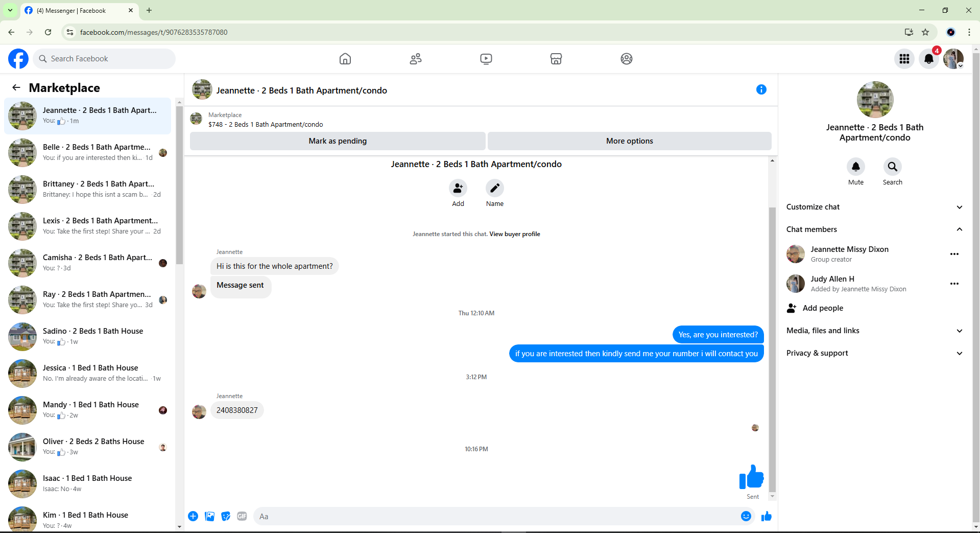Open Oliver 2 Beds 2 Baths House chat

point(88,447)
